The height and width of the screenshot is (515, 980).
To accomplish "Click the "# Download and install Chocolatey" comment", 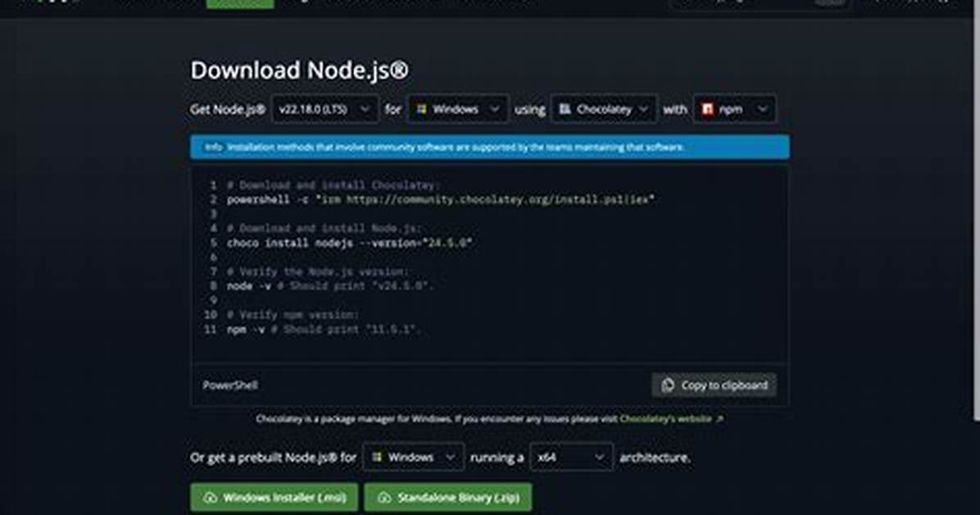I will point(333,185).
